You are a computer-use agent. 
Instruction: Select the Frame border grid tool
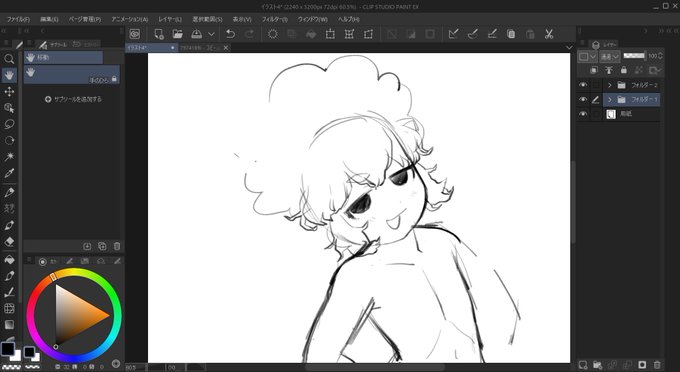(9, 308)
